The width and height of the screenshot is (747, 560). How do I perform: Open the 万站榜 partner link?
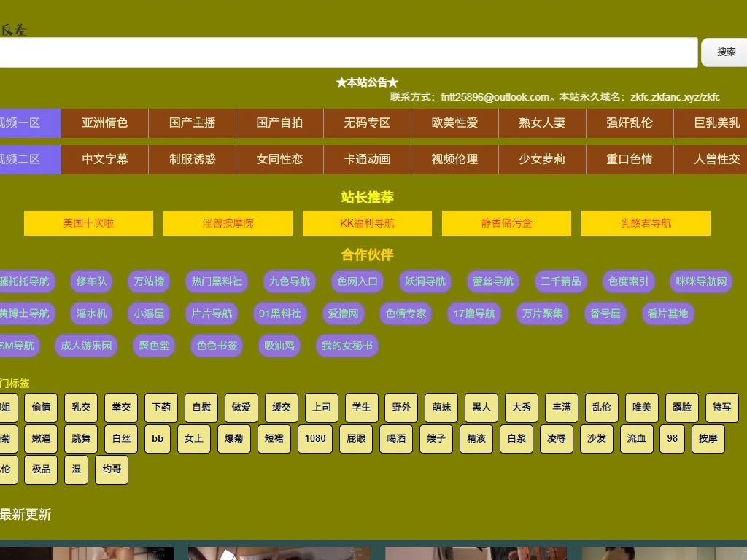point(149,281)
